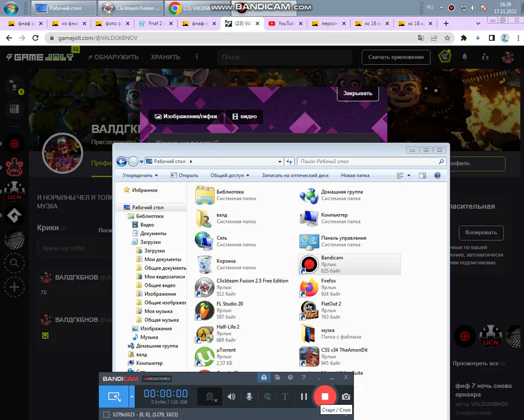Click Открыть in Explorer toolbar
The image size is (524, 420).
pos(184,175)
